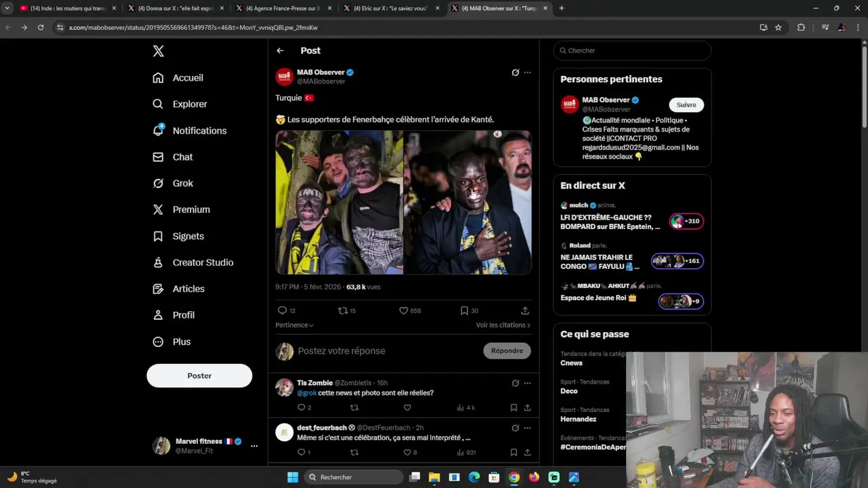Image resolution: width=868 pixels, height=488 pixels.
Task: Click the Poster button
Action: [x=199, y=375]
